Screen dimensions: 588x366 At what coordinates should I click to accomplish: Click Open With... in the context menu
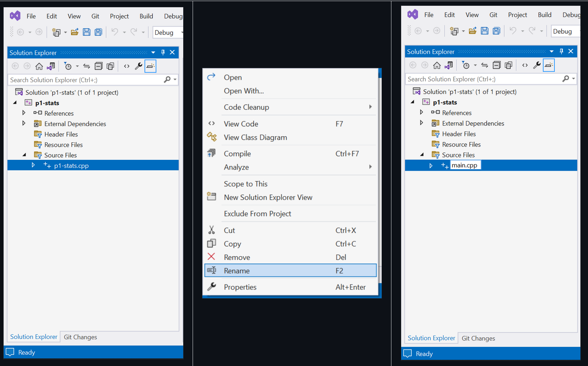click(x=244, y=91)
